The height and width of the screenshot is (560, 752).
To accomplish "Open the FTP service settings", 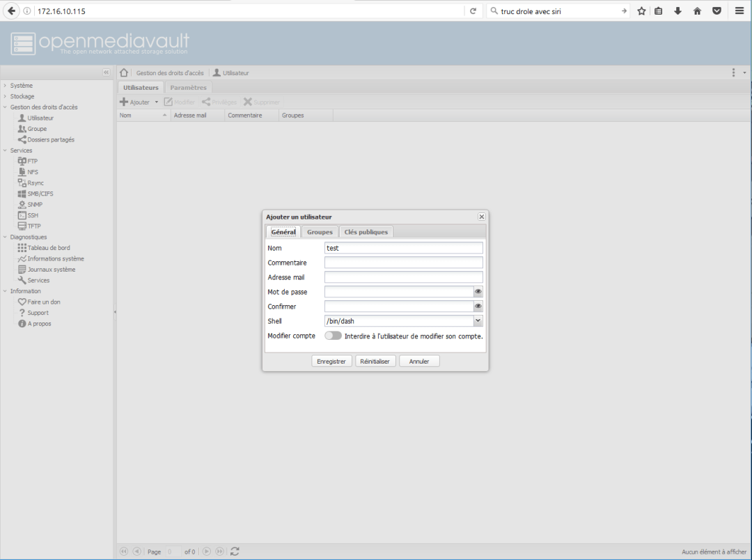I will tap(29, 161).
